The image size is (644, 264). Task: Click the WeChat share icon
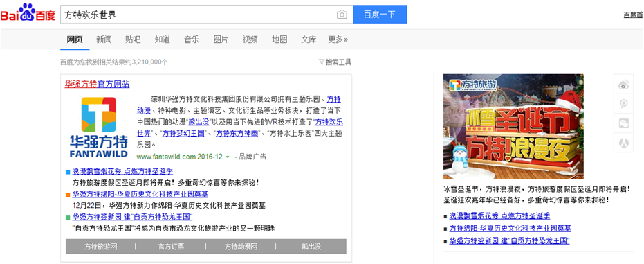point(624,123)
